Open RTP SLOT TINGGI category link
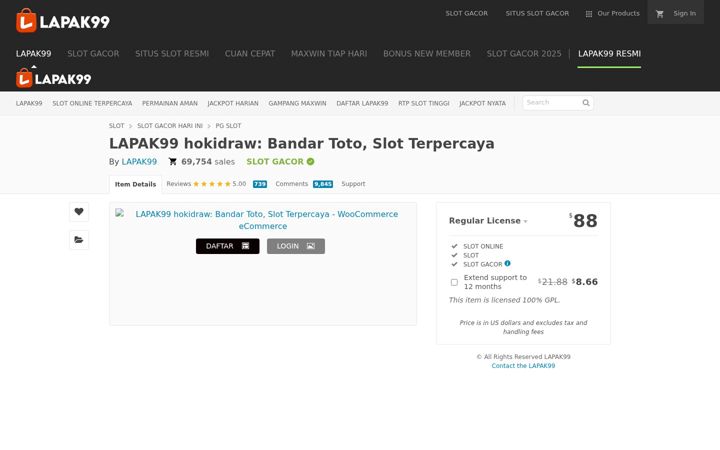The image size is (720, 450). 424,103
